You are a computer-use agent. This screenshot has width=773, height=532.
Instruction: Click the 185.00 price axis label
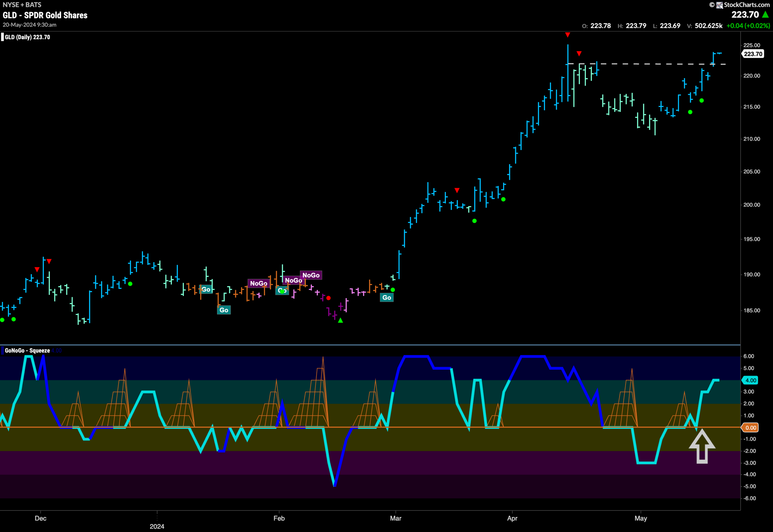click(x=752, y=310)
